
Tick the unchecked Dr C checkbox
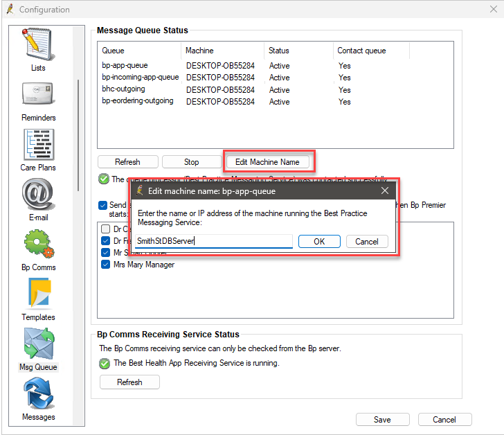click(x=105, y=229)
